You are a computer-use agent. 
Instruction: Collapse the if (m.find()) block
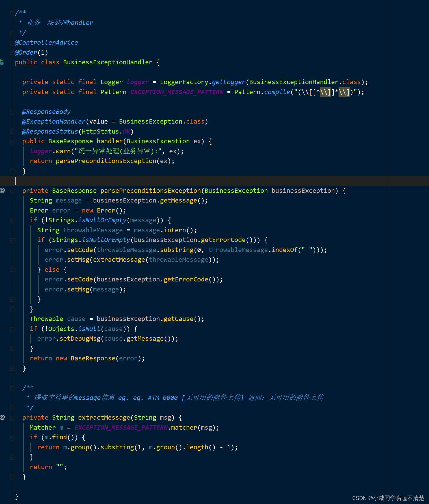click(12, 437)
